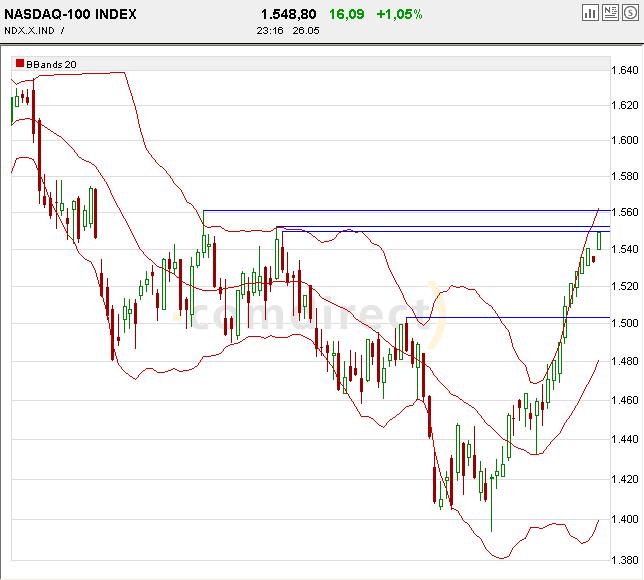Click the blue resistance line at 1.560
Image resolution: width=644 pixels, height=580 pixels.
tap(407, 210)
